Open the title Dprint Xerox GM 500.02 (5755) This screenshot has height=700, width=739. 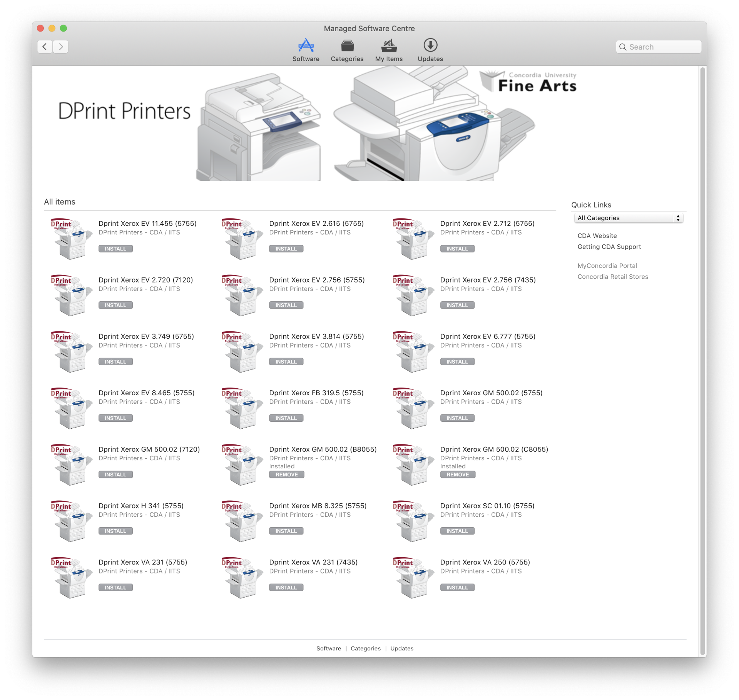pyautogui.click(x=491, y=393)
